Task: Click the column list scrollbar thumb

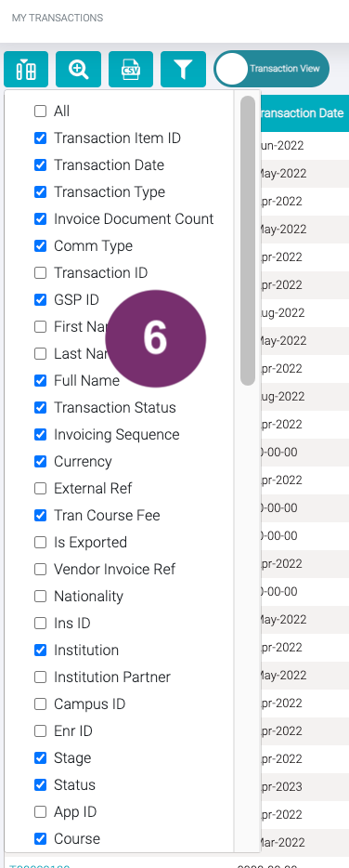Action: [248, 241]
